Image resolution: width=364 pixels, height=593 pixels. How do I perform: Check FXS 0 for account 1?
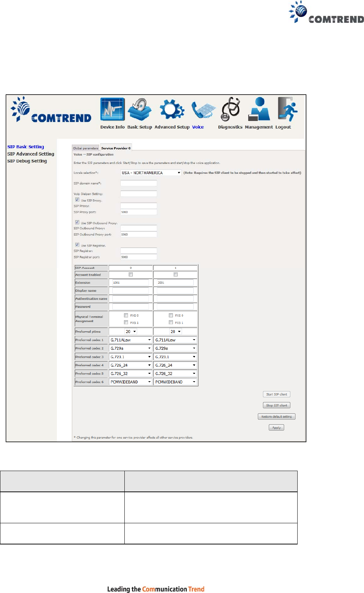[x=171, y=315]
